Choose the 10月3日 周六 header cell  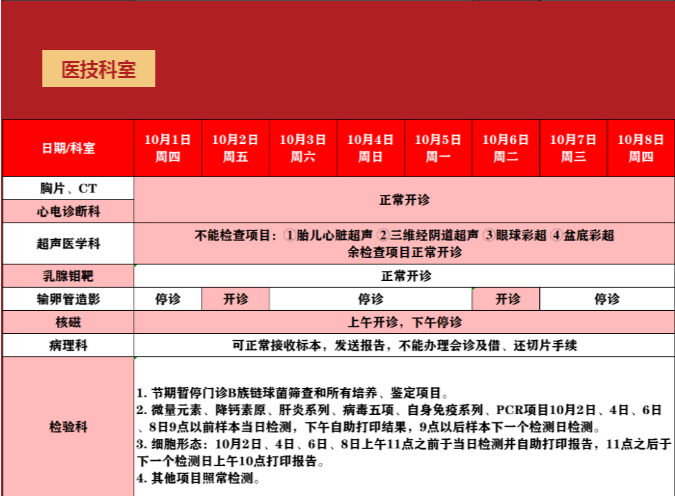(303, 148)
